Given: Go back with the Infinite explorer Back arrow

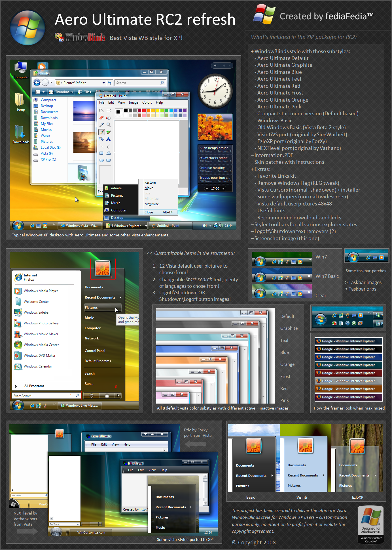Looking at the screenshot, I should [x=37, y=83].
